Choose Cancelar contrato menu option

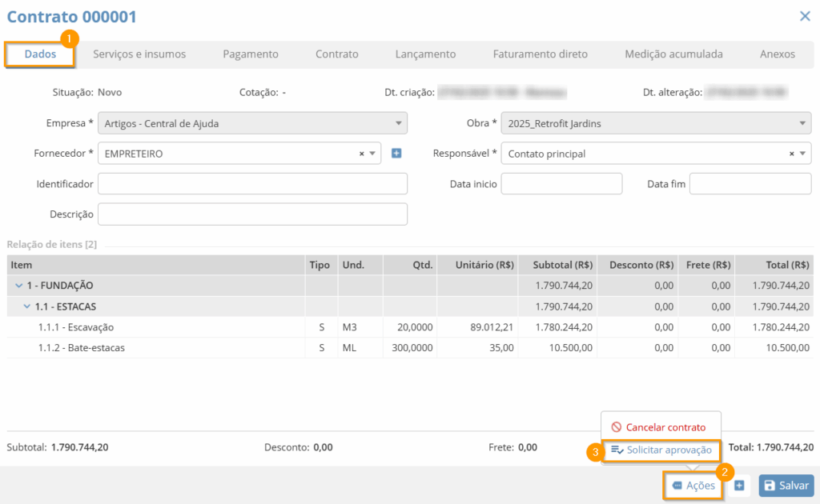pos(665,427)
